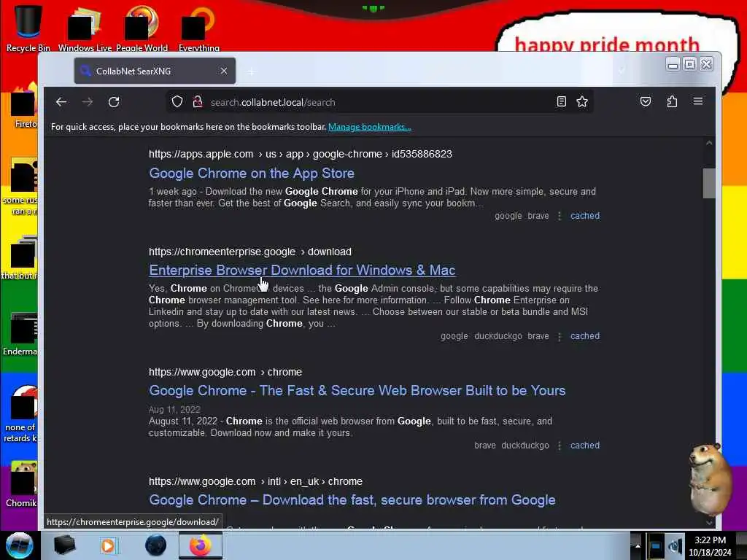The width and height of the screenshot is (747, 560).
Task: Click the taskbar clock showing 3:22 PM
Action: pos(710,546)
